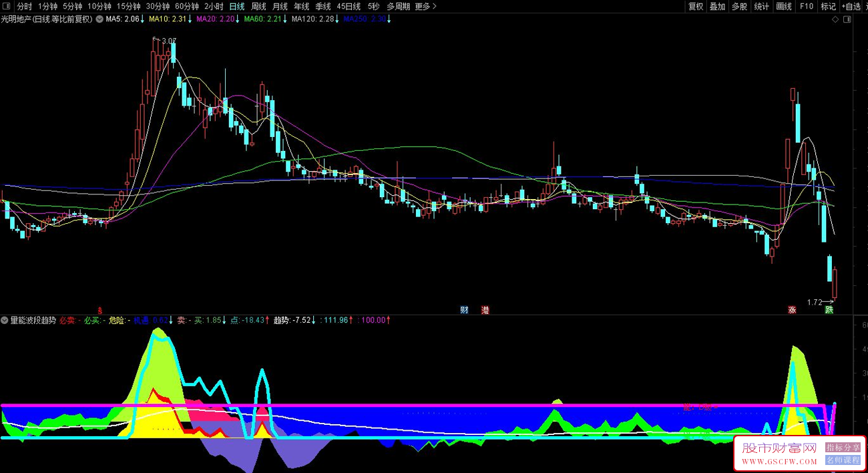Switch to 年线 yearly chart
Viewport: 868px width, 473px height.
pyautogui.click(x=301, y=6)
